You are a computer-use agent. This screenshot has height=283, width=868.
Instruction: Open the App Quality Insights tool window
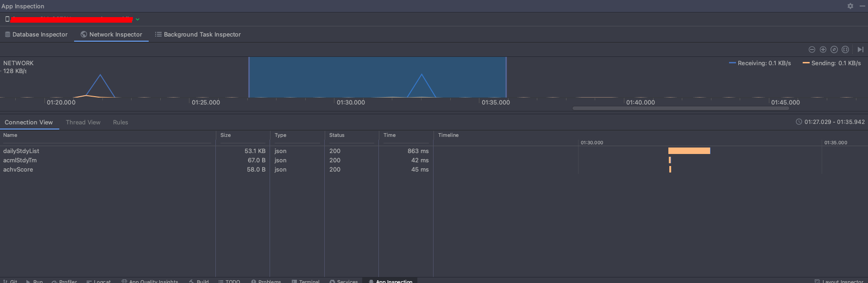(150, 281)
